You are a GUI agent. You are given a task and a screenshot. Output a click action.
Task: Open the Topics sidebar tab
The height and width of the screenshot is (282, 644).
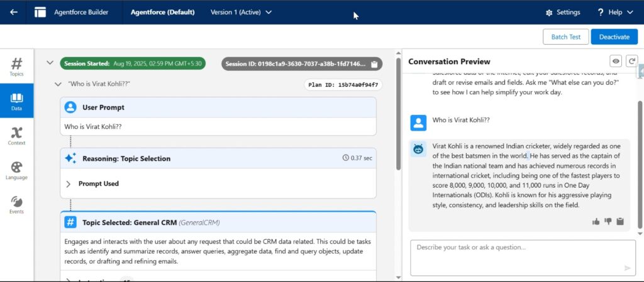16,67
